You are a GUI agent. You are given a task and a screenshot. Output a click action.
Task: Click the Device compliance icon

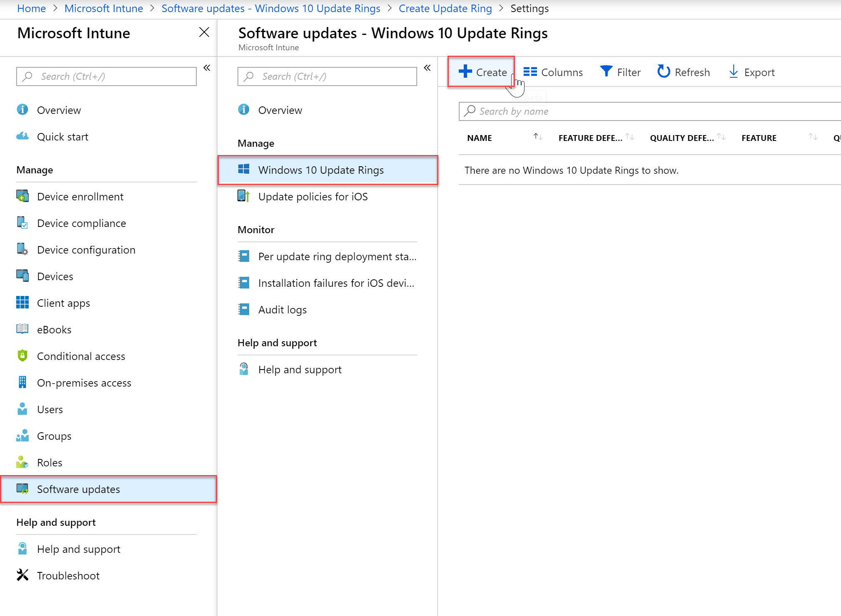click(x=22, y=223)
